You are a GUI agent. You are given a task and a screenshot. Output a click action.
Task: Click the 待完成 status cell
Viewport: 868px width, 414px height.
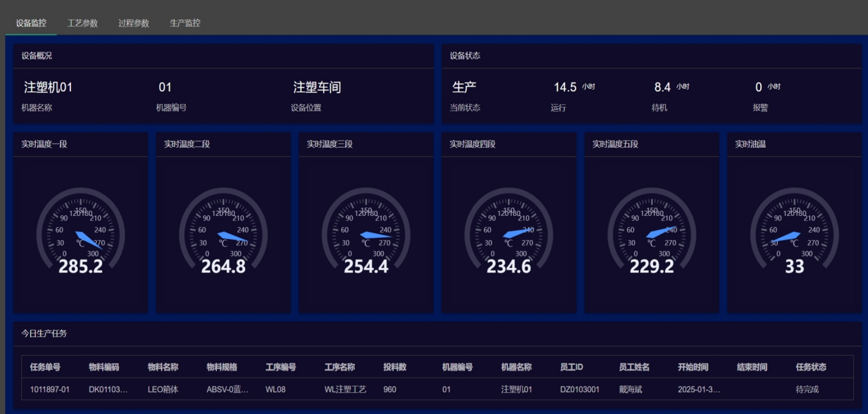click(x=807, y=389)
